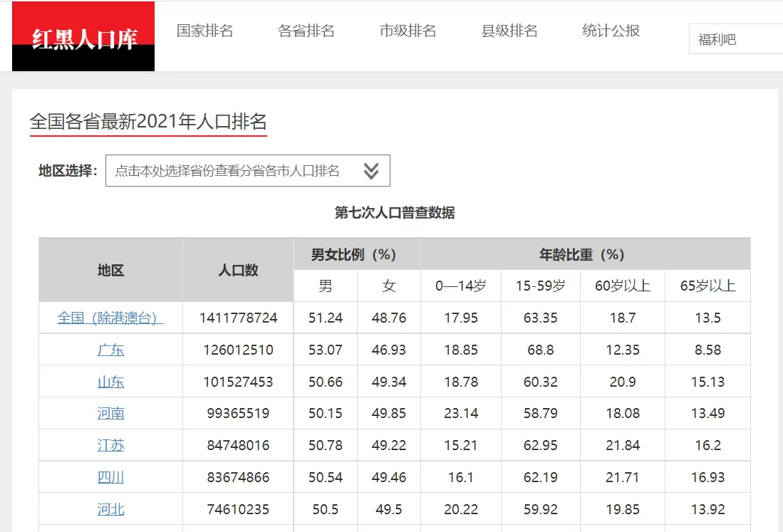Select Guangdong 15-59岁 value 68.8
This screenshot has height=532, width=783.
pos(541,350)
